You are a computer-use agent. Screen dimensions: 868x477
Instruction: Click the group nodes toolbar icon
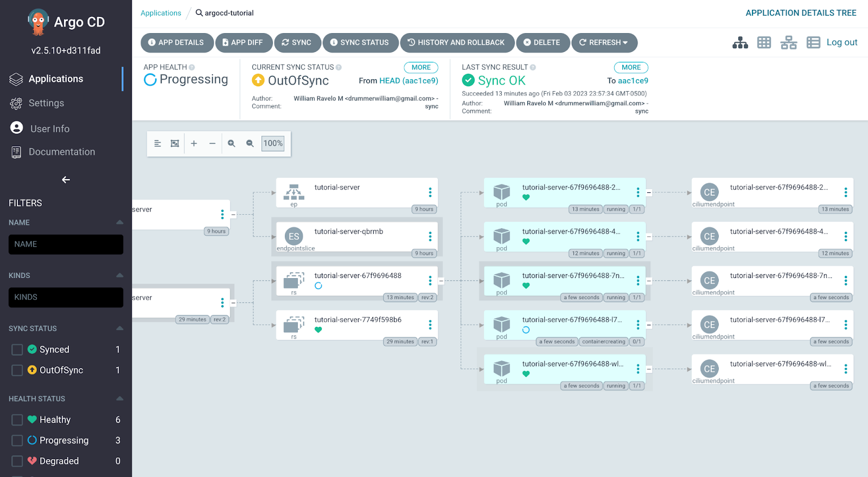tap(175, 144)
